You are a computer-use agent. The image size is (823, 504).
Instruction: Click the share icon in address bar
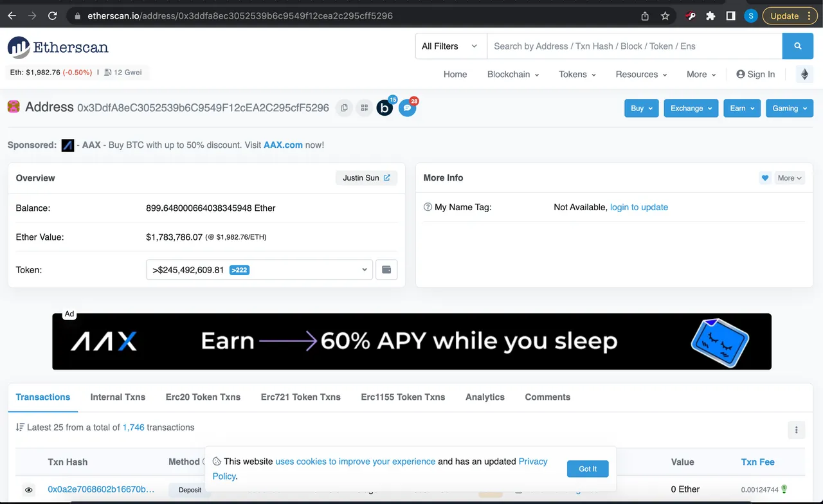coord(645,16)
